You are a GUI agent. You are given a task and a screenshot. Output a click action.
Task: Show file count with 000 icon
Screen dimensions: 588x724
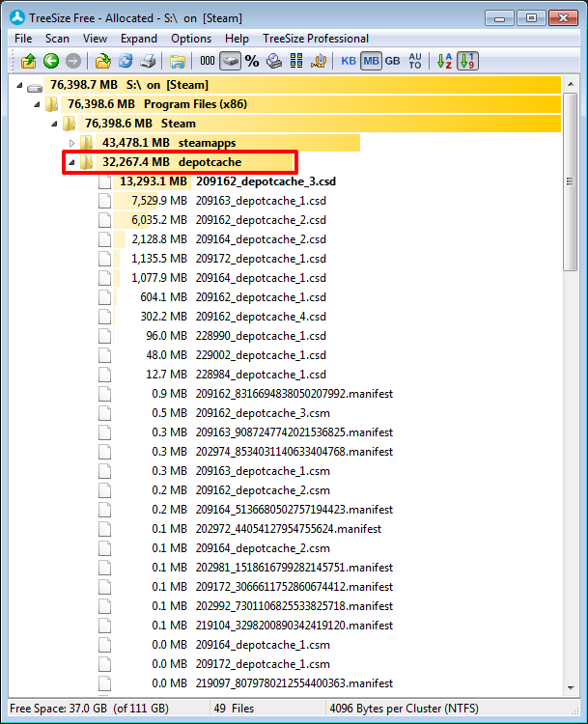[x=208, y=61]
